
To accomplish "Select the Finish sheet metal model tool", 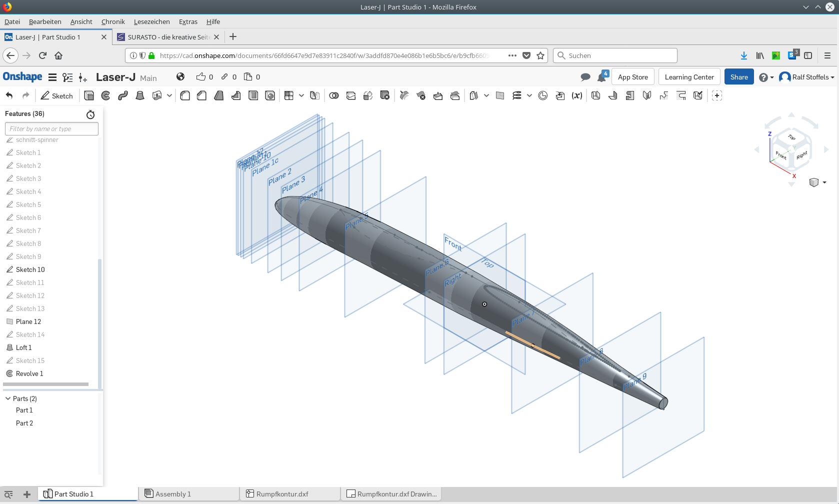I will click(698, 95).
